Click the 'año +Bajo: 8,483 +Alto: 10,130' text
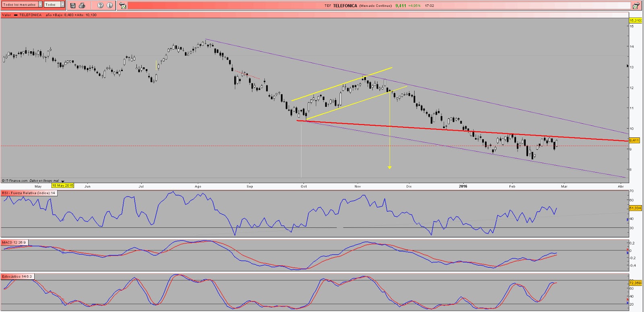The width and height of the screenshot is (644, 312). tap(71, 15)
